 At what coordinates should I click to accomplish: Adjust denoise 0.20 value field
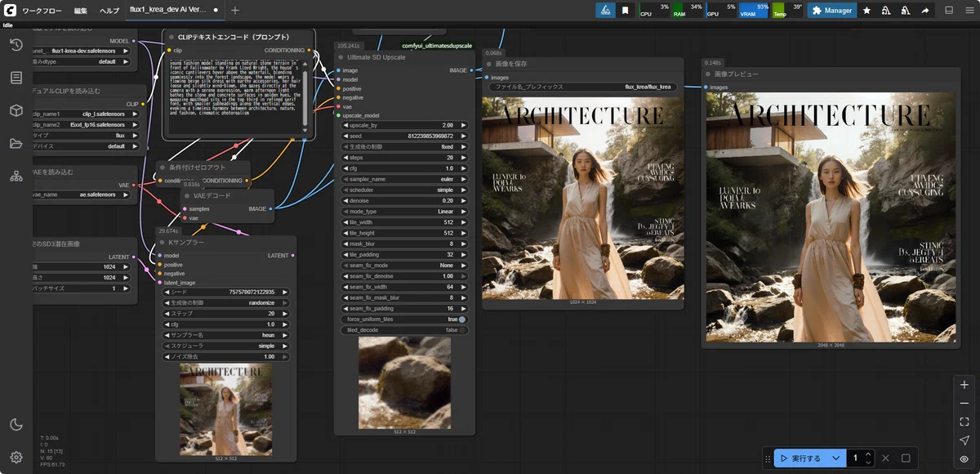(404, 200)
